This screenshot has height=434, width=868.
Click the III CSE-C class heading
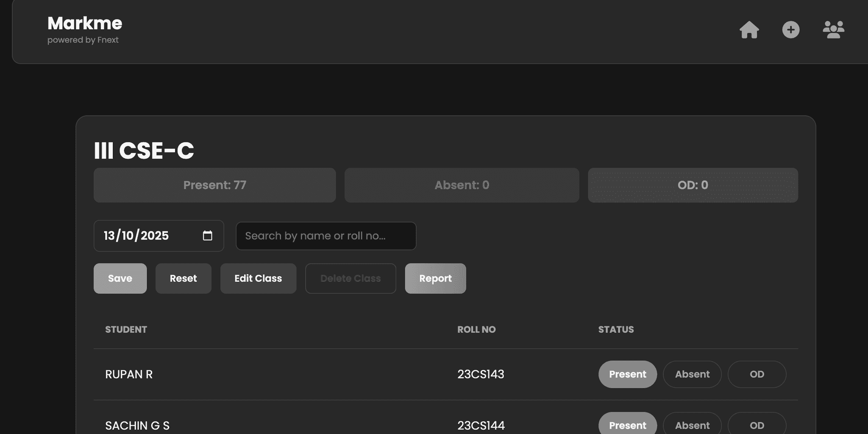pyautogui.click(x=144, y=150)
